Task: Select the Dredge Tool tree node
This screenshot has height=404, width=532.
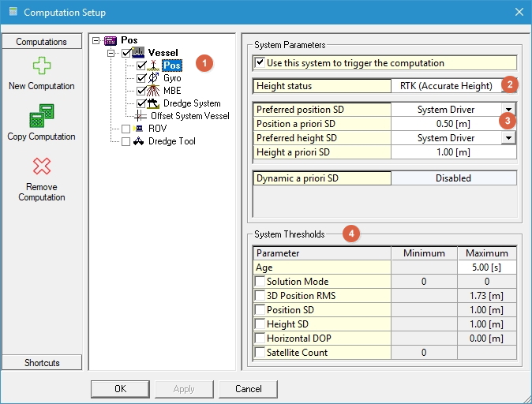Action: tap(171, 141)
